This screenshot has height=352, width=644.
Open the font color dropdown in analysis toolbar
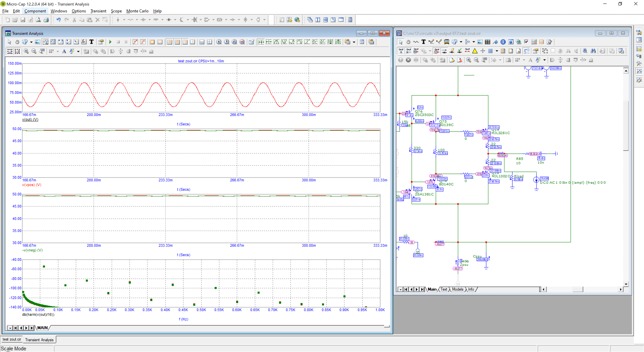[x=78, y=51]
